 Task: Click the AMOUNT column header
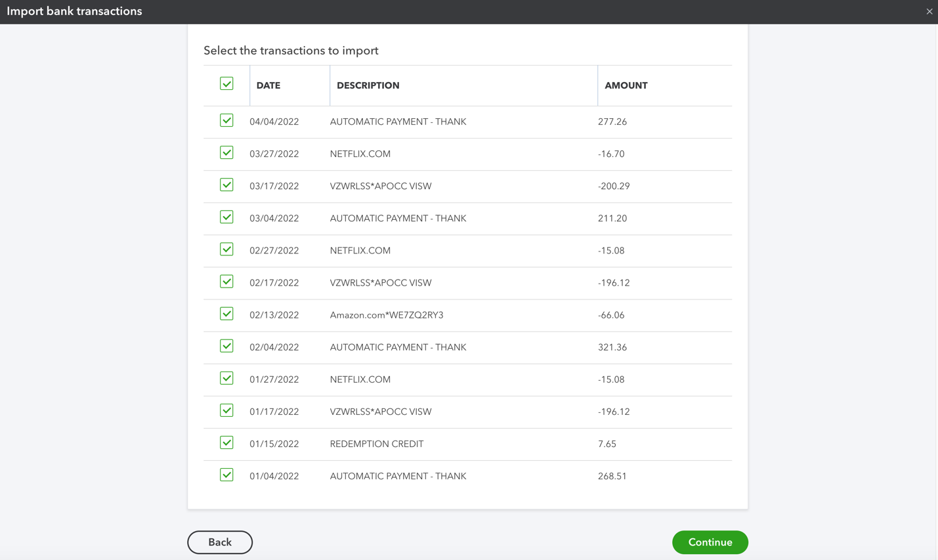(x=626, y=85)
